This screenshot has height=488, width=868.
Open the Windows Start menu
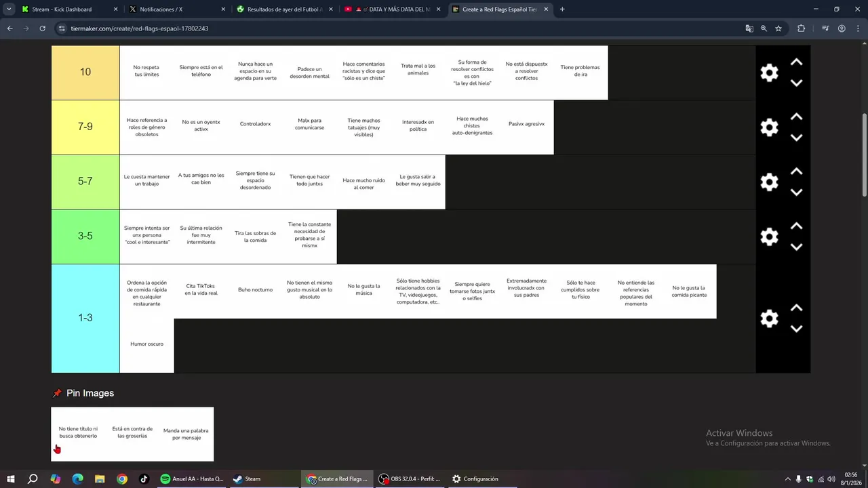pyautogui.click(x=10, y=479)
